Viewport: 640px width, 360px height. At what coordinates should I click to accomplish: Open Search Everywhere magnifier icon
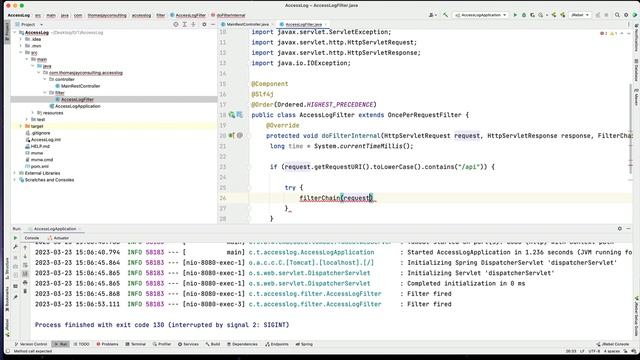tap(617, 15)
